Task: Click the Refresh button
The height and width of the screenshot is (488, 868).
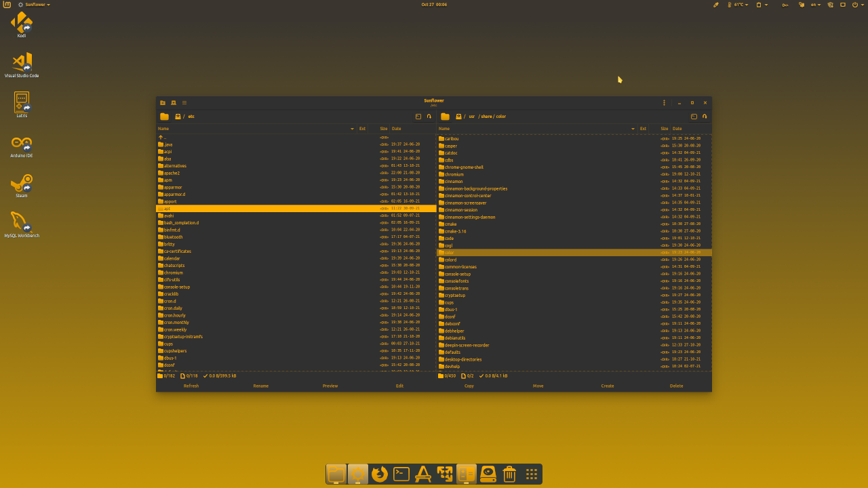Action: 191,386
